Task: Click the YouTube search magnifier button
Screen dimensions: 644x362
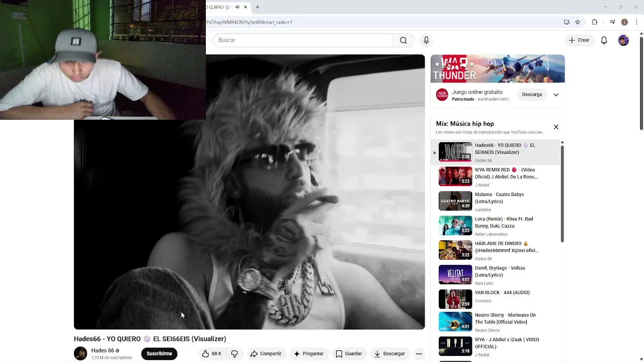Action: pos(403,40)
